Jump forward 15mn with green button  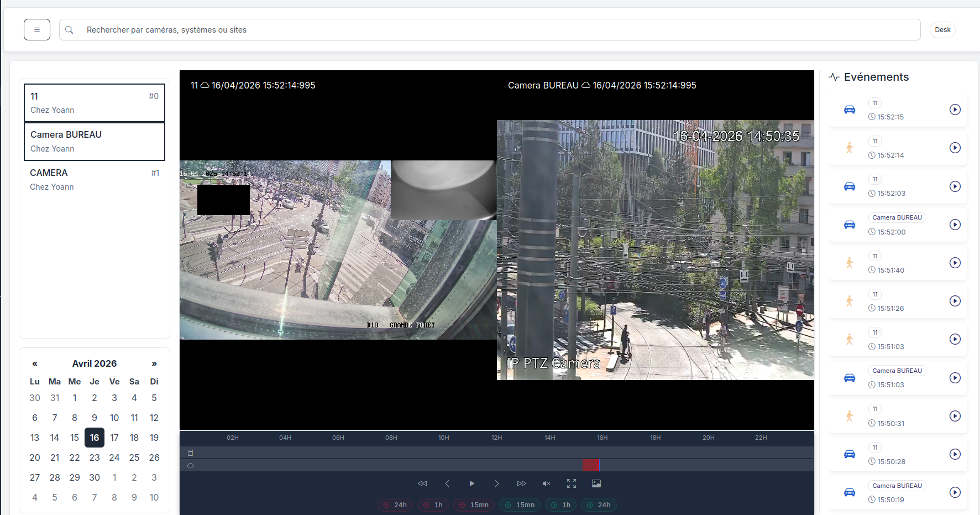pyautogui.click(x=520, y=505)
